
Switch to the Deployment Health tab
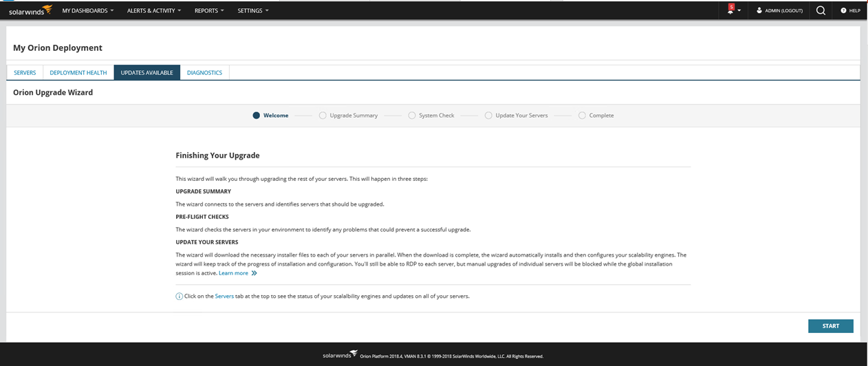click(x=78, y=72)
